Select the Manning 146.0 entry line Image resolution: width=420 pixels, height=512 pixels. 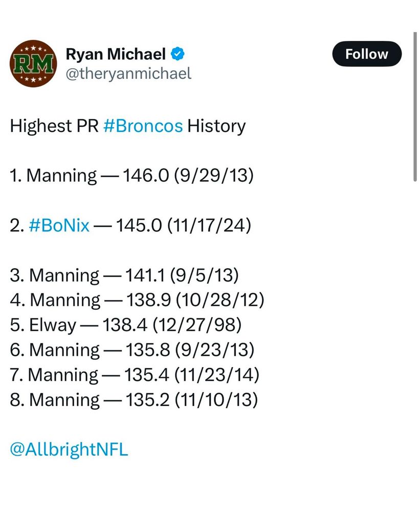click(x=131, y=176)
